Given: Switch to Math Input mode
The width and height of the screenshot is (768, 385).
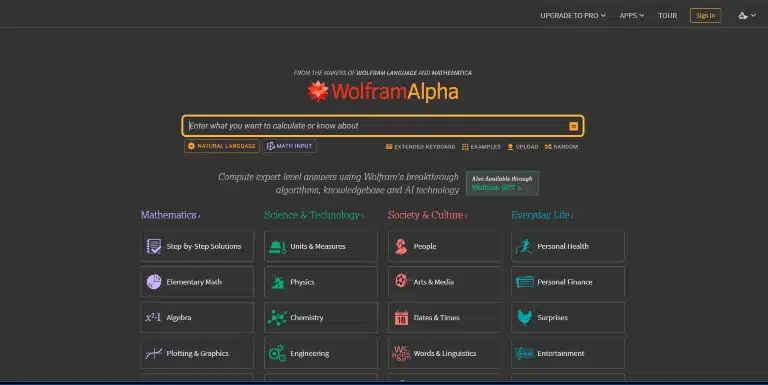Looking at the screenshot, I should pyautogui.click(x=289, y=146).
